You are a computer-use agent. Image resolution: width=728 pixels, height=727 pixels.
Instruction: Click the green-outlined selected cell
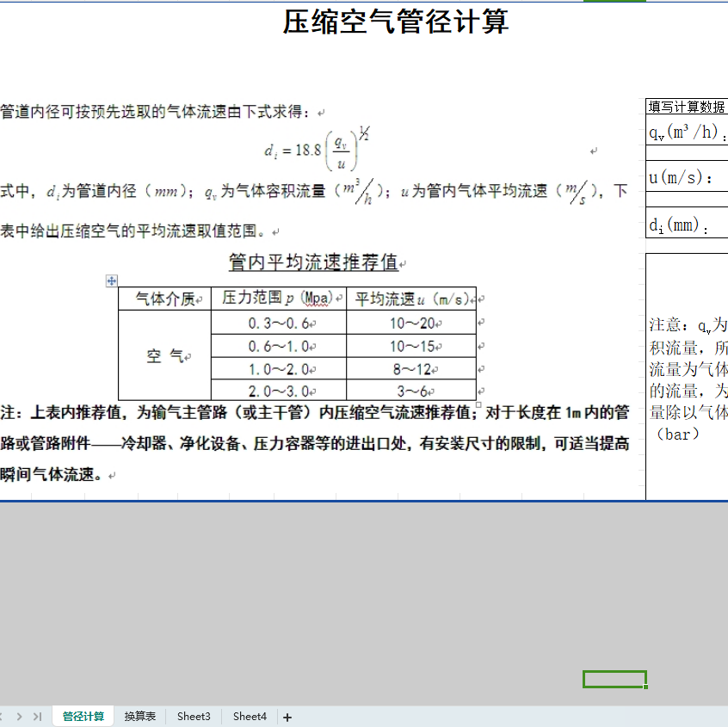[614, 679]
